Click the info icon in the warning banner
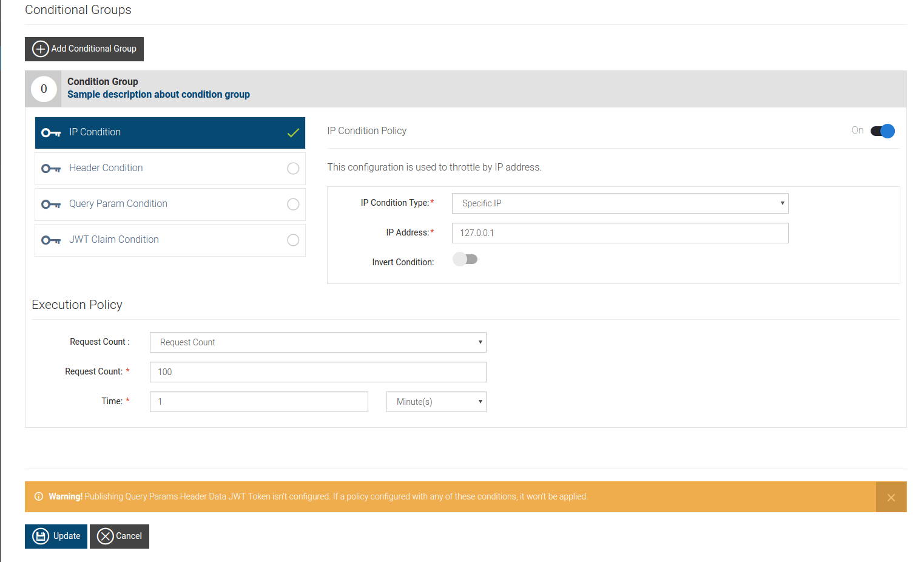Screen dimensions: 924x562 pos(39,496)
